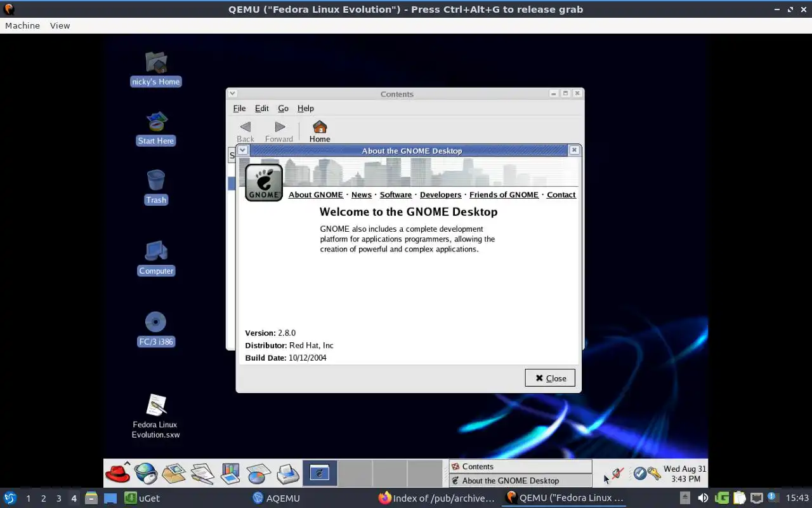Click the keys authentication tray icon
Screen dimensions: 812x508
[654, 474]
